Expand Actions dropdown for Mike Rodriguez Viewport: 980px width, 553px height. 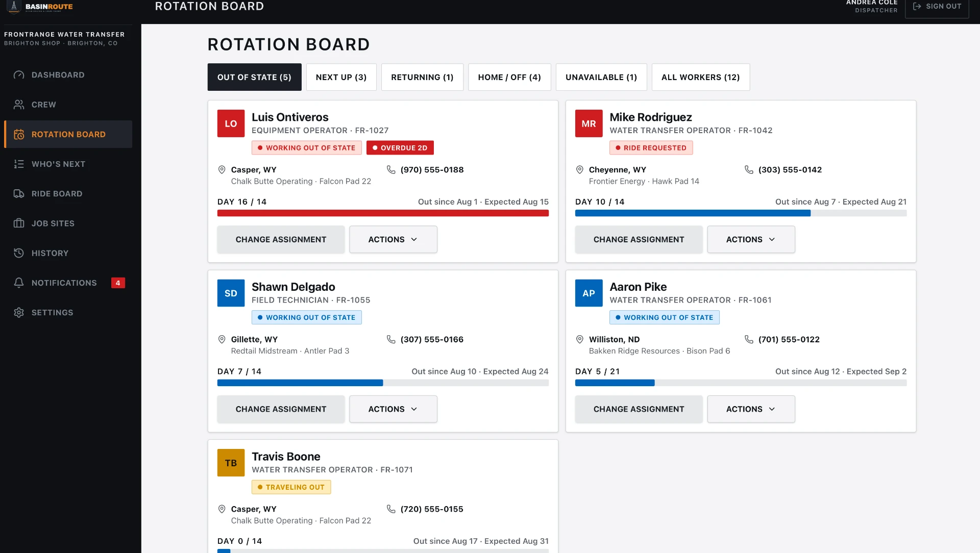pos(751,239)
